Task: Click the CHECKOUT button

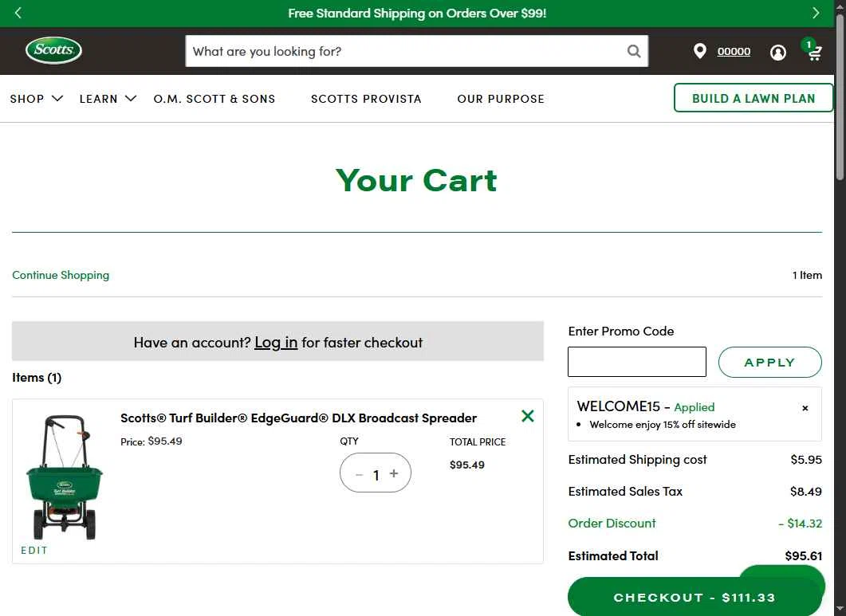Action: click(695, 597)
